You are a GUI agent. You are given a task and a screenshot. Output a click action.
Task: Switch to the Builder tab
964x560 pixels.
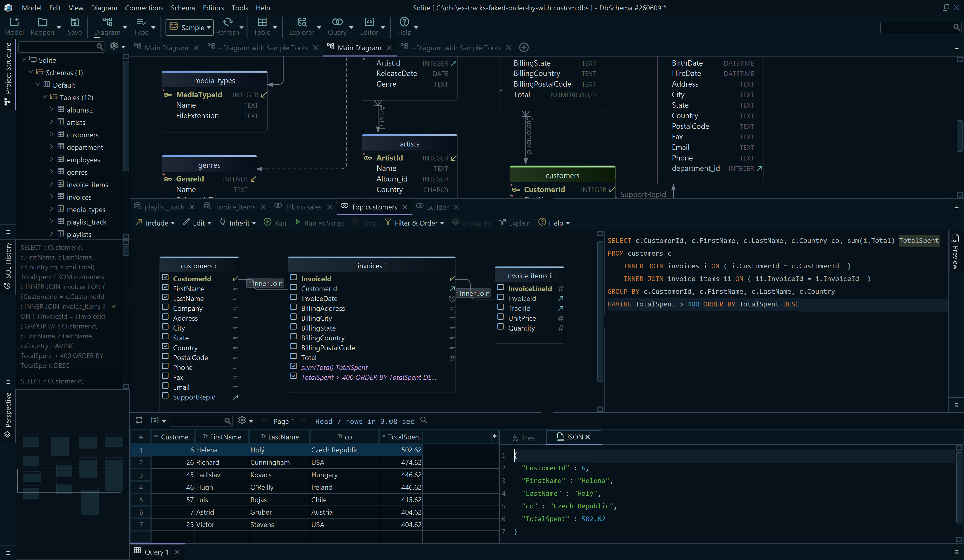(x=437, y=207)
